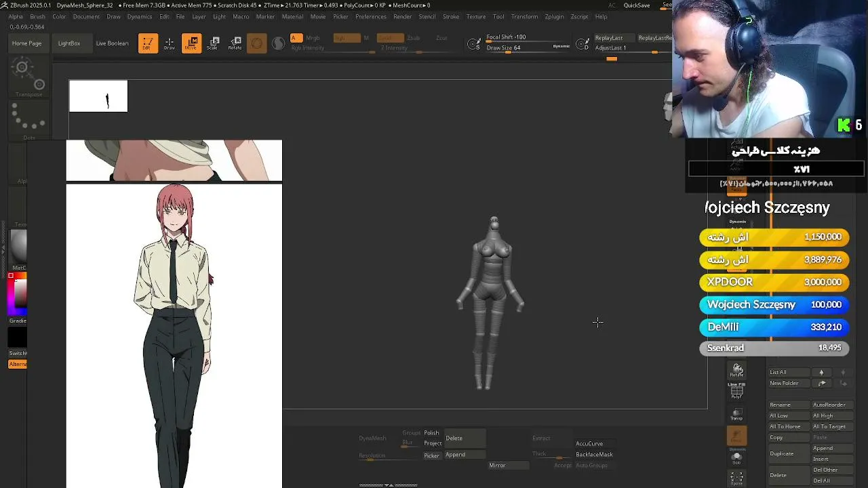Screen dimensions: 868x488
Task: Open the Texture menu
Action: (476, 16)
